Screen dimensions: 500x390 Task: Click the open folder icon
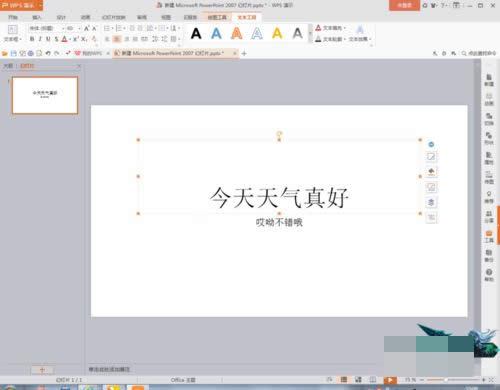pos(5,53)
